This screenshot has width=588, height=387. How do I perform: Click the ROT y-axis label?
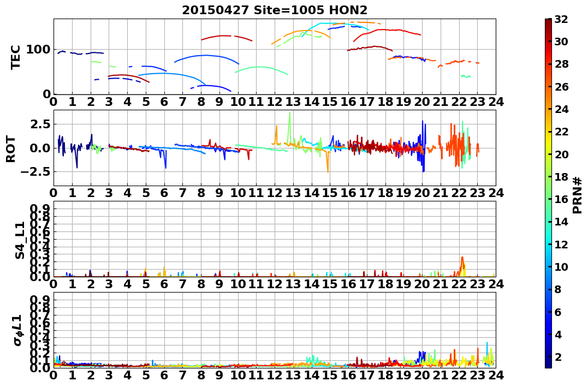[11, 149]
